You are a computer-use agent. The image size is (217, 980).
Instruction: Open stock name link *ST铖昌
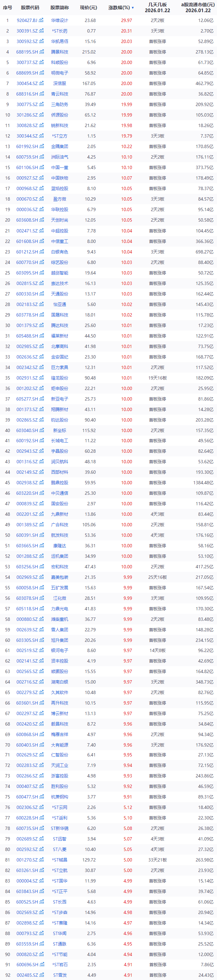[60, 860]
